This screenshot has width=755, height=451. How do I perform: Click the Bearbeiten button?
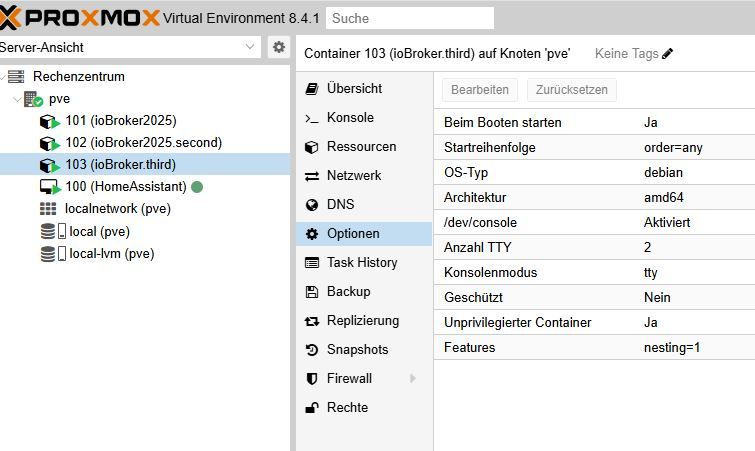pyautogui.click(x=480, y=90)
